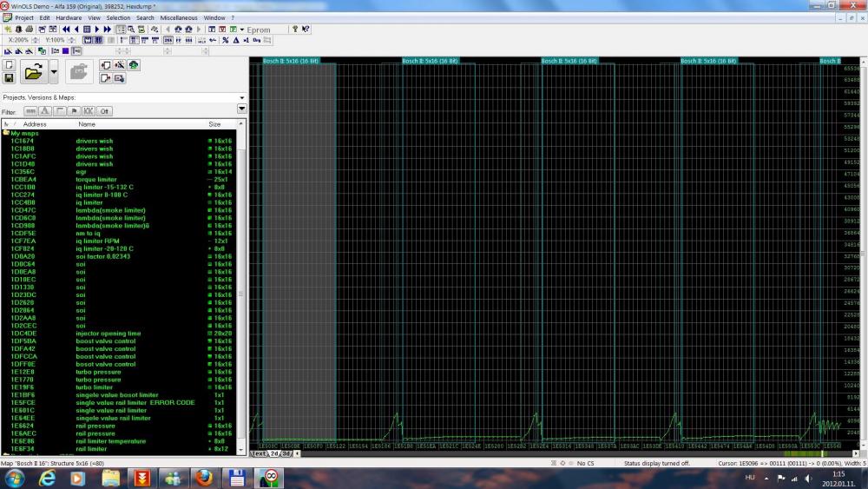Click the save project floppy disk icon
The width and height of the screenshot is (868, 489).
pyautogui.click(x=10, y=78)
